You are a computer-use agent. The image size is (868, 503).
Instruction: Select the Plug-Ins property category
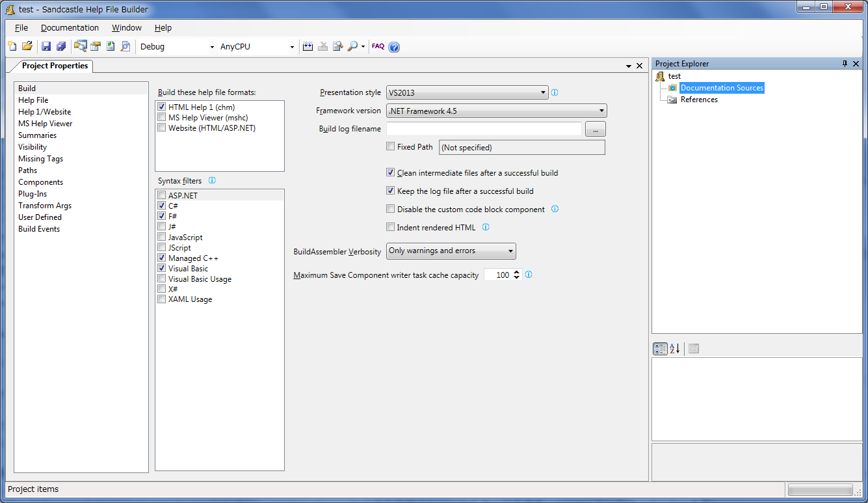[33, 194]
